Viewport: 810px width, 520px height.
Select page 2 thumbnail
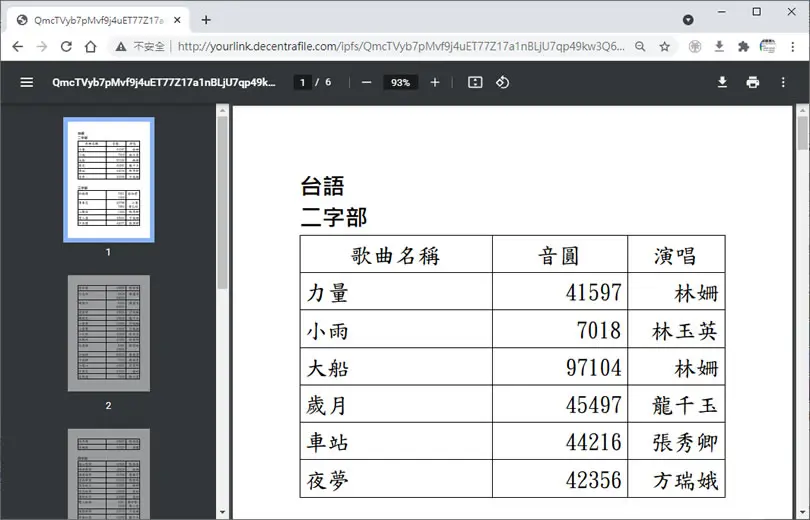[x=108, y=333]
